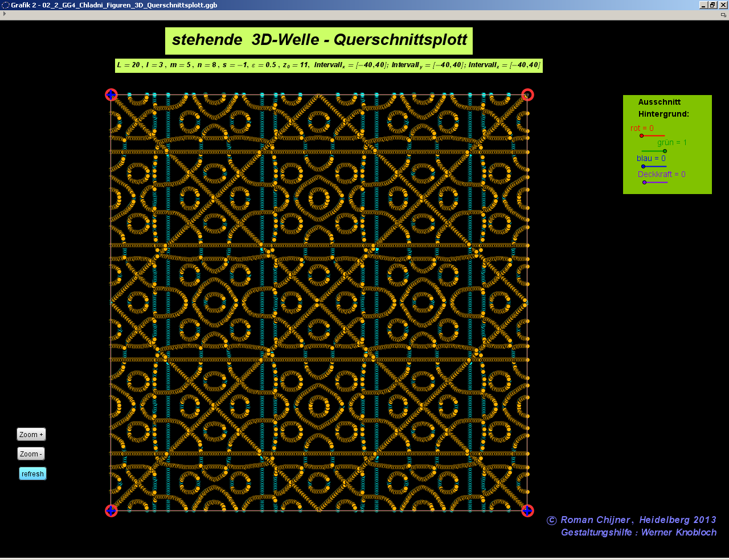
Task: Minimize the Grafik 2 window
Action: [702, 5]
